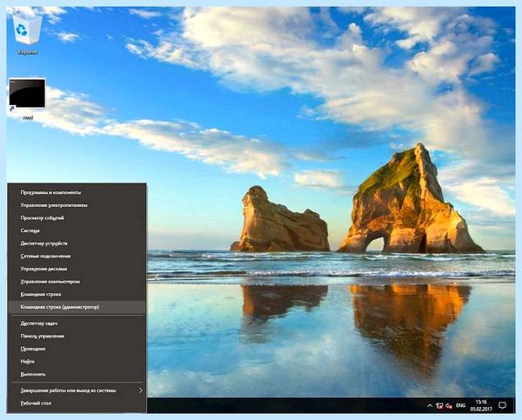
Task: Select Рабочий стол menu entry
Action: coord(77,403)
